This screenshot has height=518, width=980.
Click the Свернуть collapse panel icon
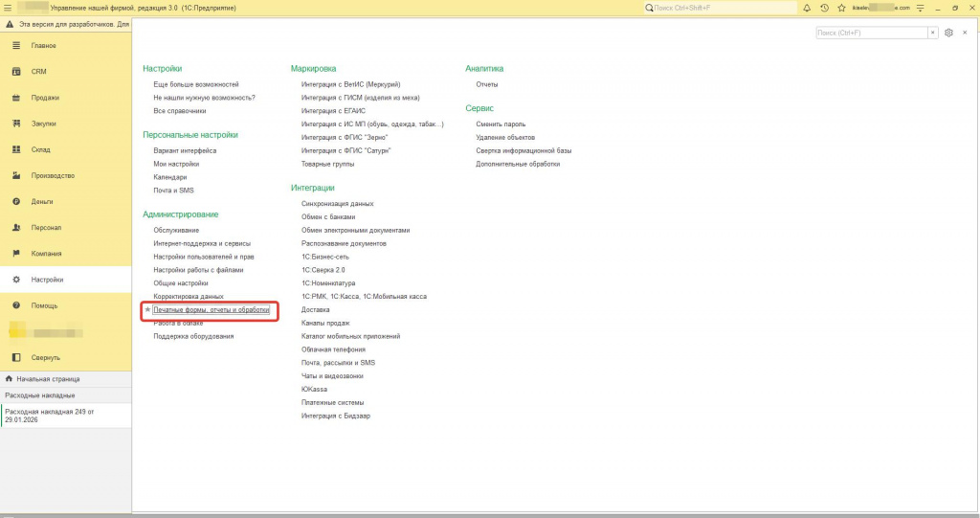tap(16, 358)
